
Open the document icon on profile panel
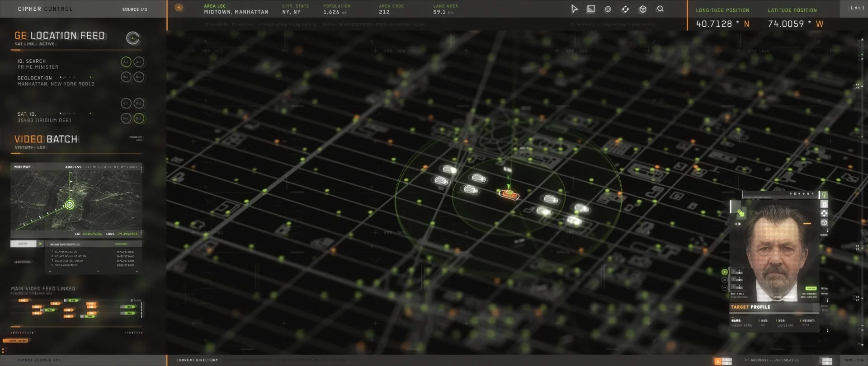point(824,204)
